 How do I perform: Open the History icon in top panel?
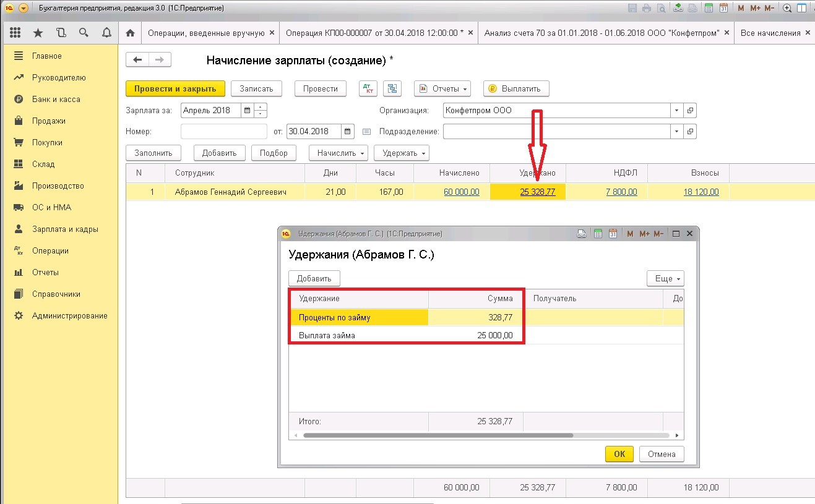[61, 33]
